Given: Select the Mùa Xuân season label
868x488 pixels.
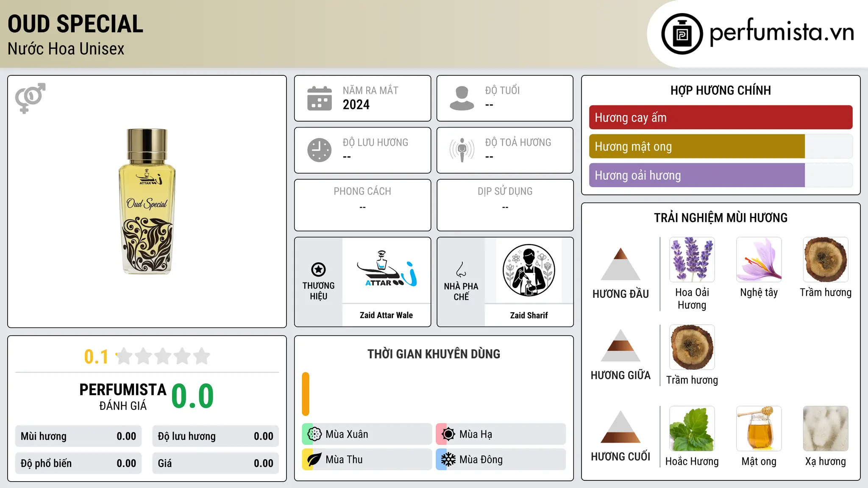Looking at the screenshot, I should (347, 434).
